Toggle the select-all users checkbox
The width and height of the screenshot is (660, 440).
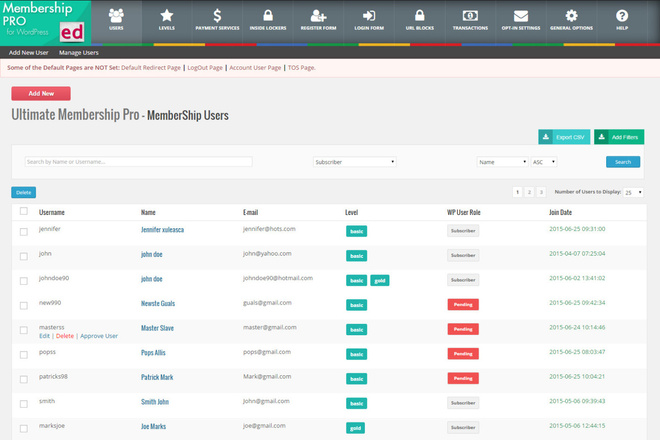pos(24,211)
